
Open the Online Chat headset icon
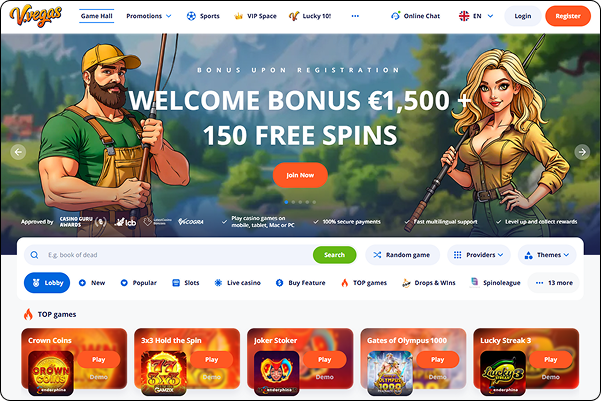click(395, 16)
